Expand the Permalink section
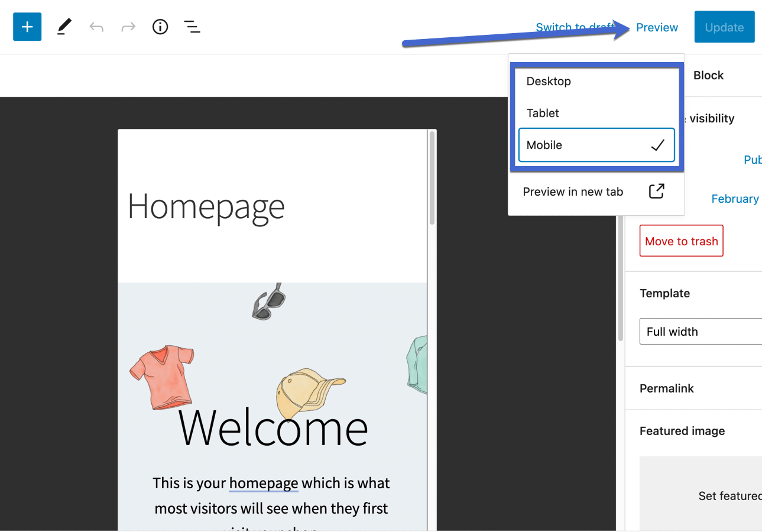This screenshot has width=762, height=532. [666, 388]
